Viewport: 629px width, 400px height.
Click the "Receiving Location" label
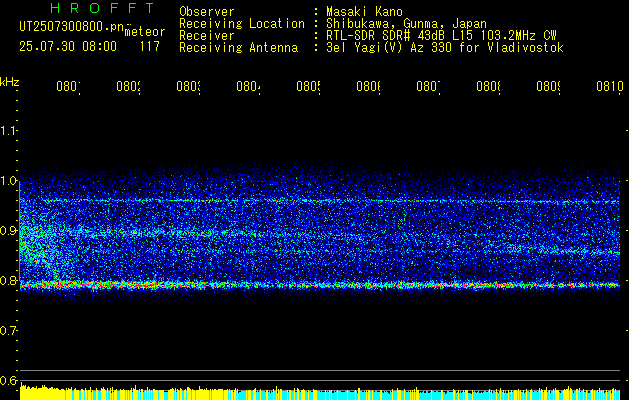(242, 24)
